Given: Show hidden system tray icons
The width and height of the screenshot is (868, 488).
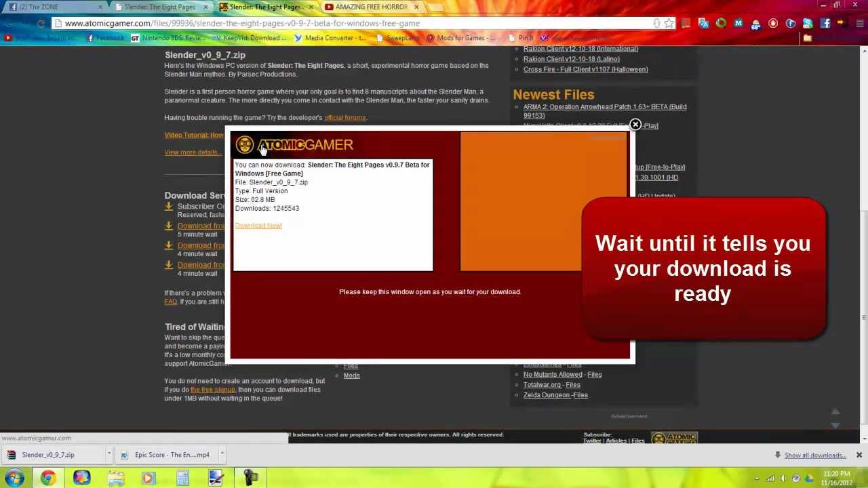Looking at the screenshot, I should tap(757, 479).
